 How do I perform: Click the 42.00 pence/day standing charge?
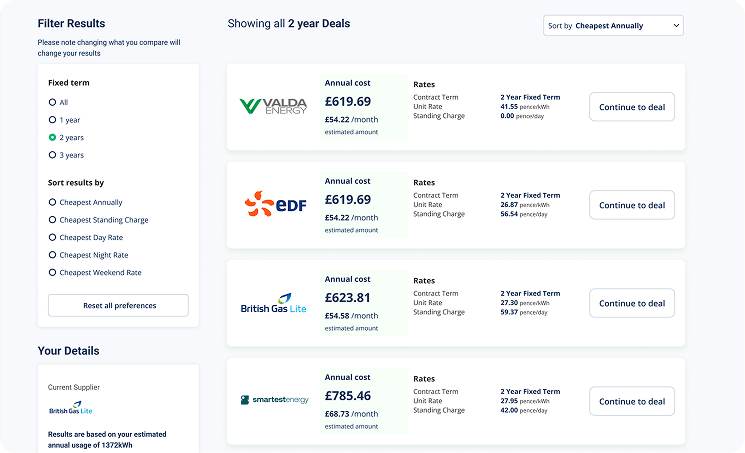click(x=524, y=410)
